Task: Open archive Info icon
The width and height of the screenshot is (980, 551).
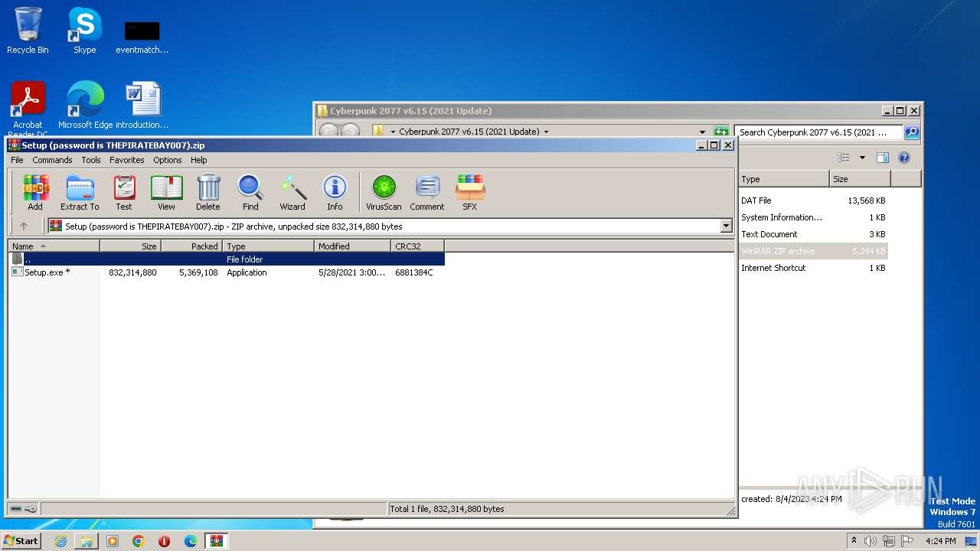Action: click(x=335, y=192)
